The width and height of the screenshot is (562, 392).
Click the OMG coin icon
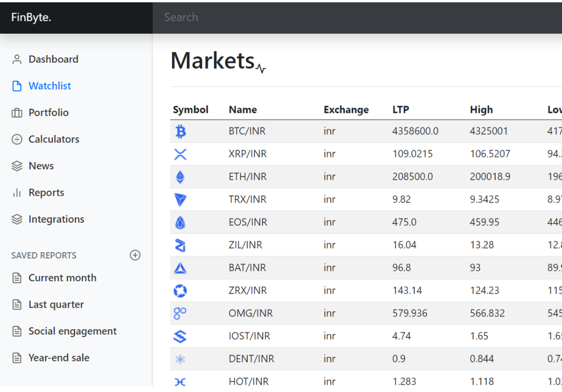coord(180,314)
